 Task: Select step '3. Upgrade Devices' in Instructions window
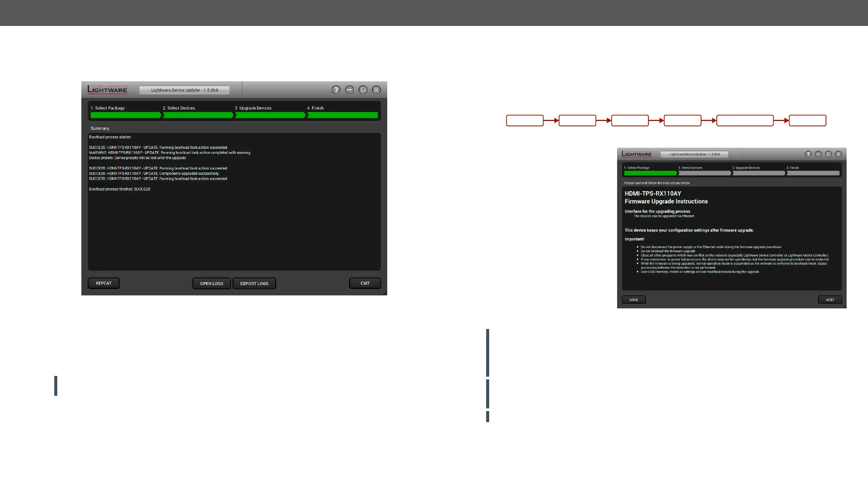click(746, 168)
